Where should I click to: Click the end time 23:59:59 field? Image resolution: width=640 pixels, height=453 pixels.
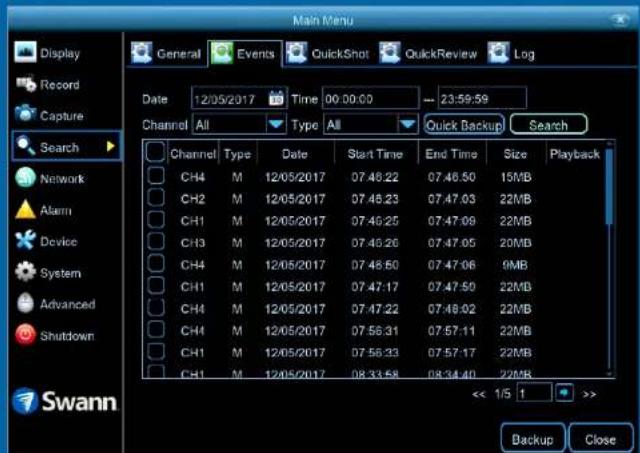482,98
